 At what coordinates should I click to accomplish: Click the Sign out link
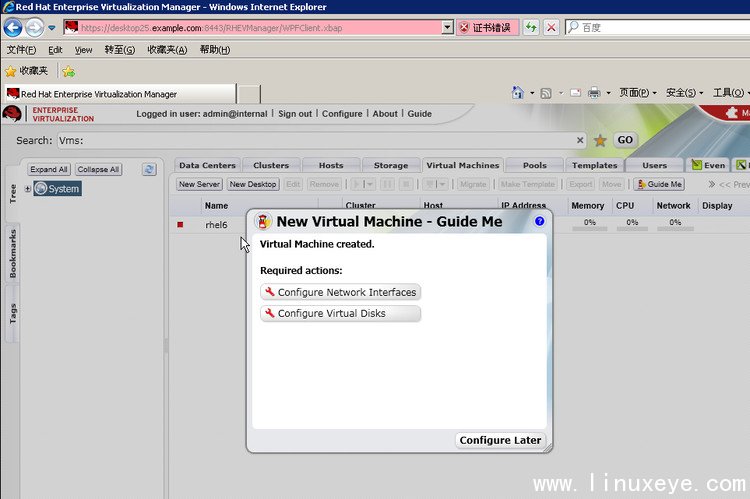pyautogui.click(x=295, y=114)
